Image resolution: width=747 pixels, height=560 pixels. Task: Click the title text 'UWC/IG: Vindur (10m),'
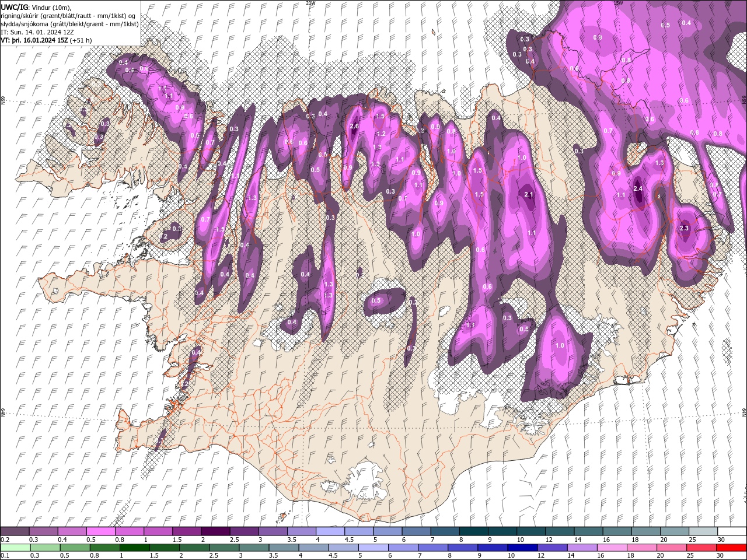click(36, 6)
